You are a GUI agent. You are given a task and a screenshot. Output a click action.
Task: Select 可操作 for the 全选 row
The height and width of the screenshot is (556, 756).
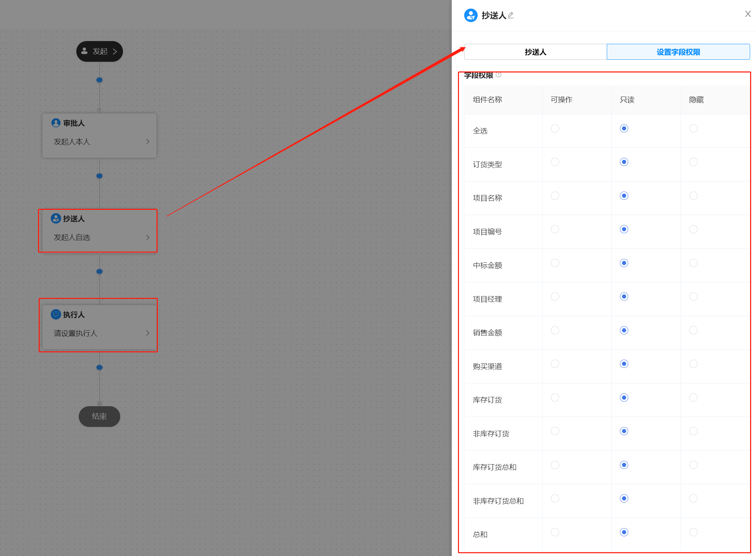click(555, 128)
